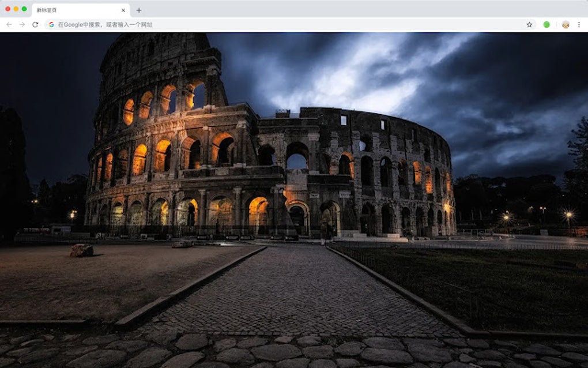The width and height of the screenshot is (588, 368).
Task: Enter fullscreen with the green traffic light
Action: tap(24, 9)
